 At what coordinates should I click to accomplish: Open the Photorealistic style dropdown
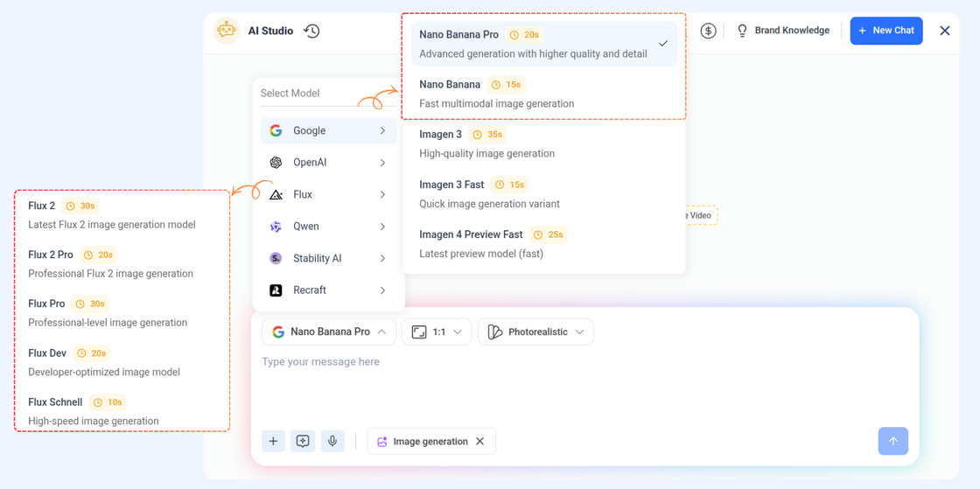[535, 332]
